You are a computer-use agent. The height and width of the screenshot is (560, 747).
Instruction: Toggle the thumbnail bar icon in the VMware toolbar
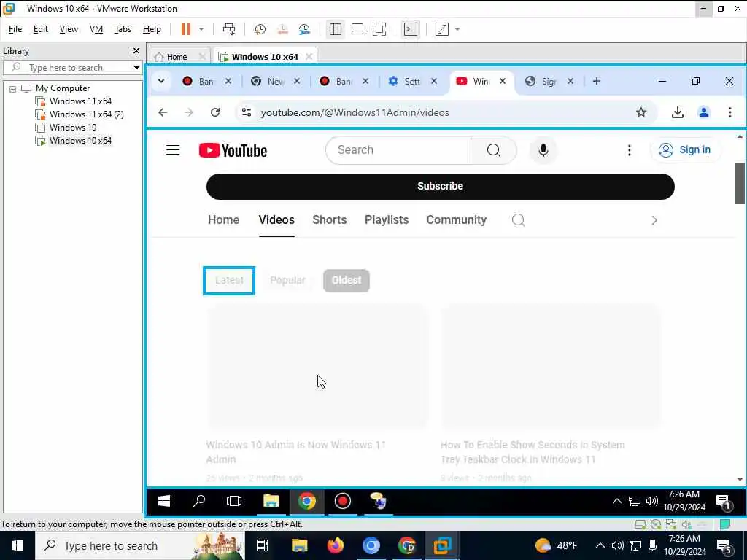point(357,29)
